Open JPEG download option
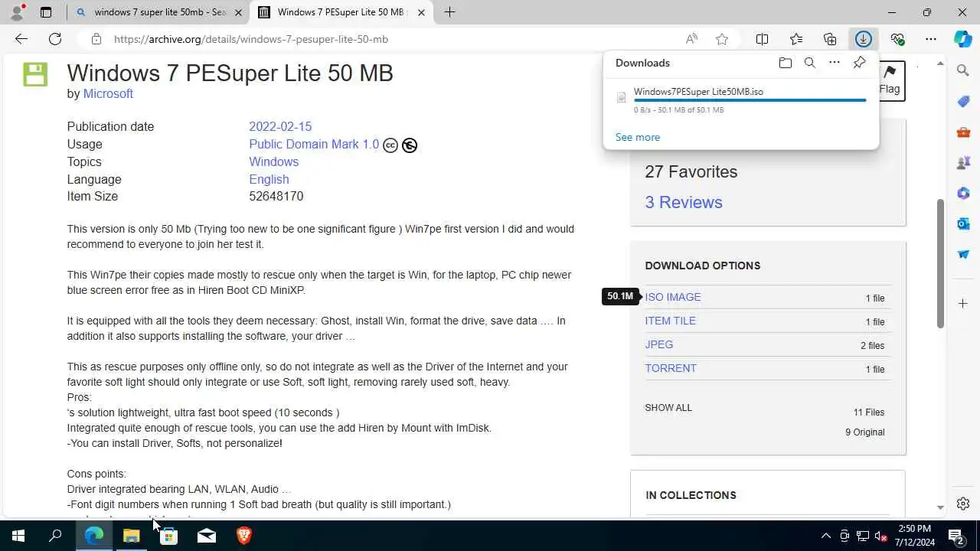Image resolution: width=980 pixels, height=551 pixels. [x=658, y=344]
